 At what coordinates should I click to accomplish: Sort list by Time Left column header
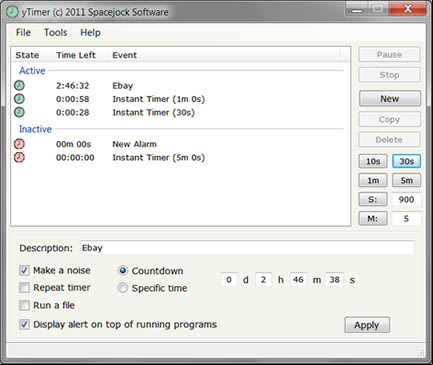[76, 55]
